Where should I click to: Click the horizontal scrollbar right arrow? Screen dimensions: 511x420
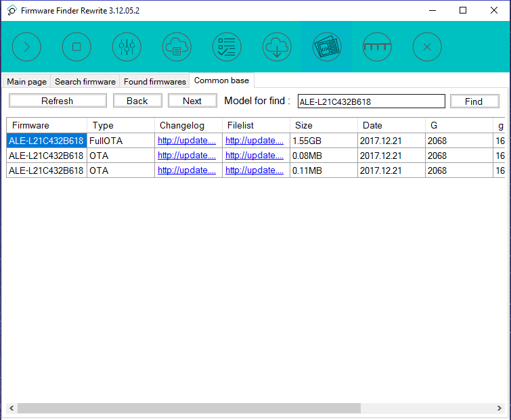499,408
